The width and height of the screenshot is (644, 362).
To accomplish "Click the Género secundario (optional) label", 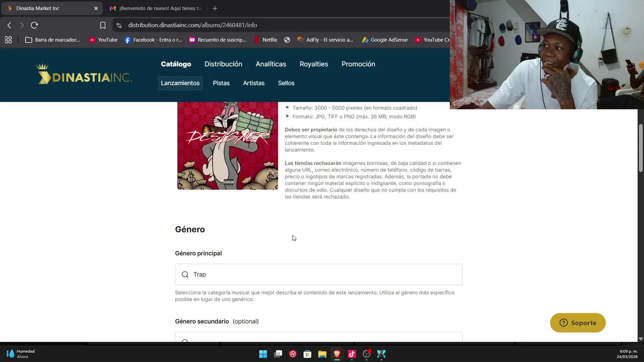I will point(217,321).
